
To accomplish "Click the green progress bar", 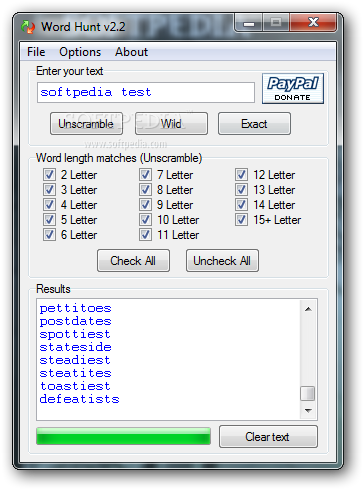I will point(123,436).
